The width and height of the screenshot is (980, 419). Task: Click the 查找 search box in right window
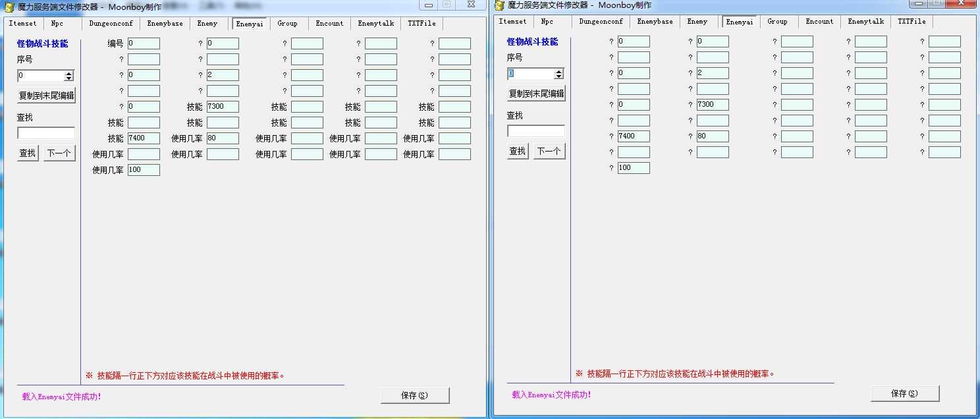click(x=536, y=131)
